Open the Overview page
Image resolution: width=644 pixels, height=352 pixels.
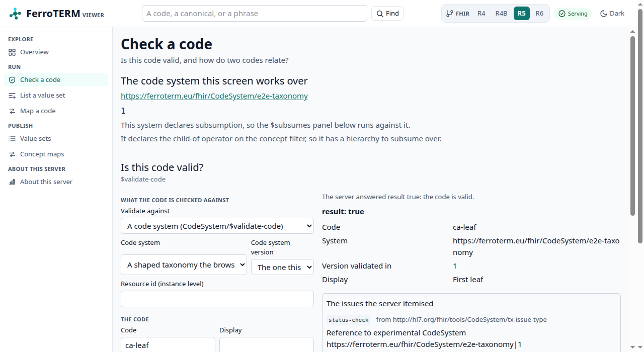56,52
